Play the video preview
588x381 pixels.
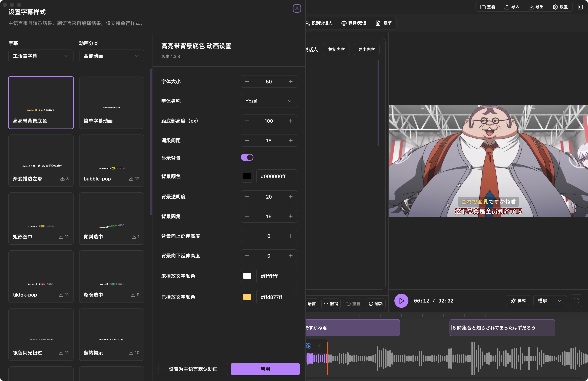click(401, 301)
